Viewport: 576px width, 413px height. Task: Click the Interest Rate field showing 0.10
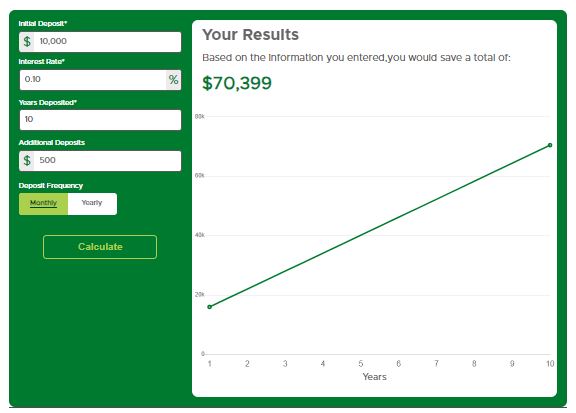93,80
